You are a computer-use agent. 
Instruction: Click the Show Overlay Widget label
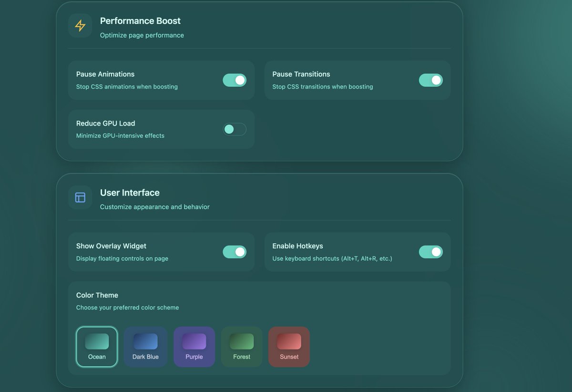click(x=111, y=246)
